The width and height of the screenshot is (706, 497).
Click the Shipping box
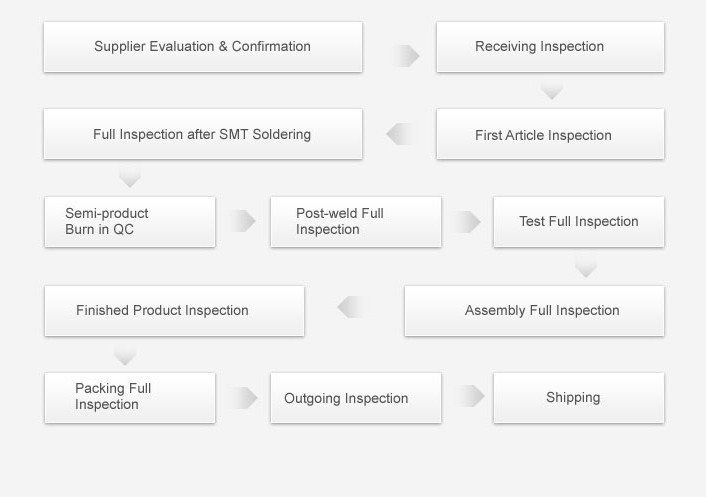tap(579, 398)
